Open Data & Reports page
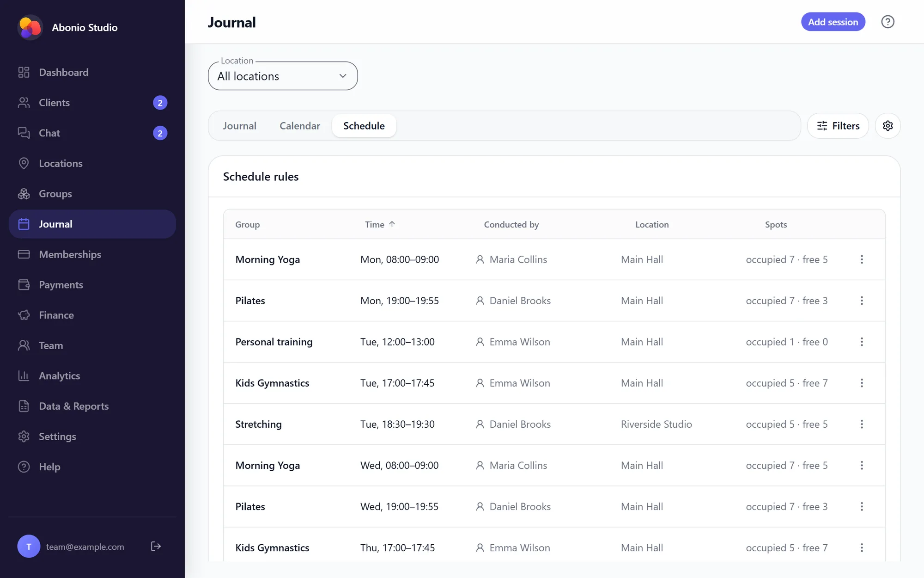This screenshot has height=578, width=924. pos(92,406)
